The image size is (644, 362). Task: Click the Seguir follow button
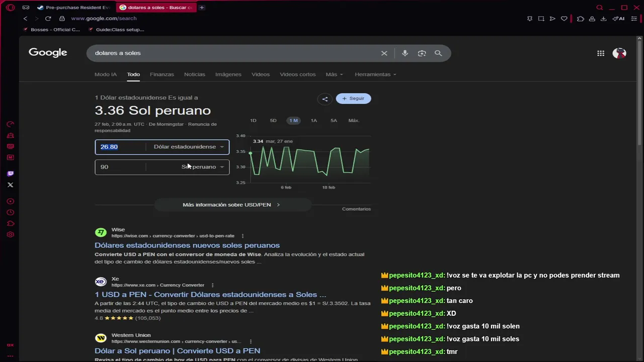tap(353, 99)
